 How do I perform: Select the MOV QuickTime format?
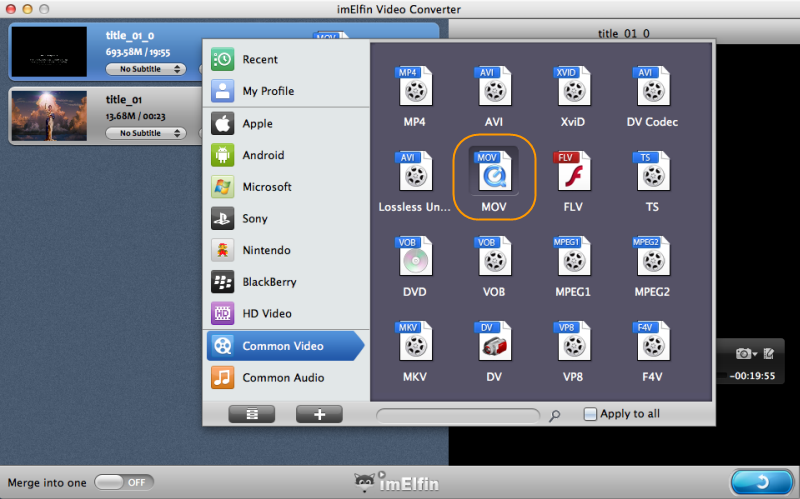494,172
